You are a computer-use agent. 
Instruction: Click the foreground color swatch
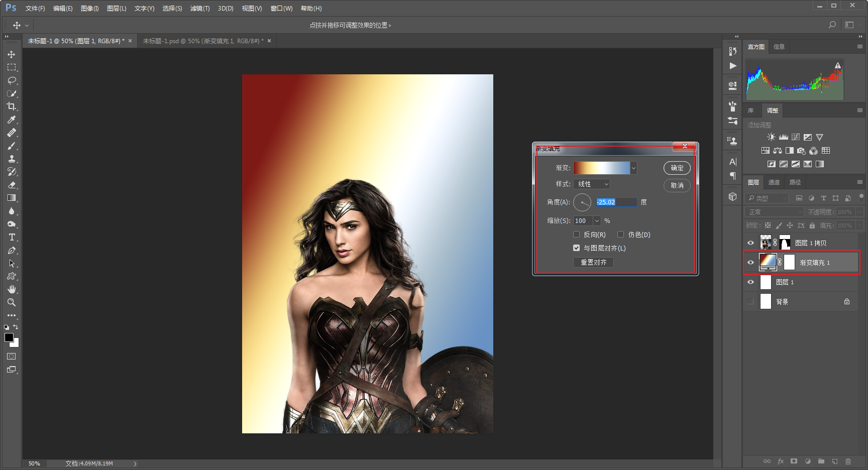point(9,337)
